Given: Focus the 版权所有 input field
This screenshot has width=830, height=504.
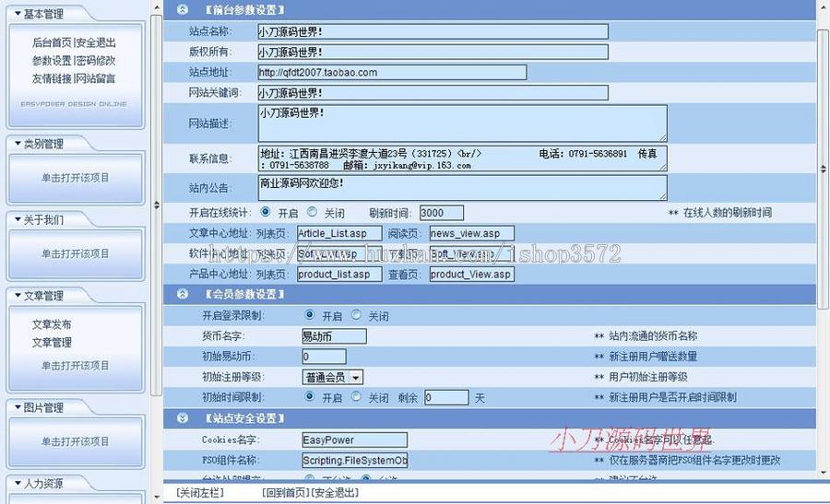Looking at the screenshot, I should 433,52.
